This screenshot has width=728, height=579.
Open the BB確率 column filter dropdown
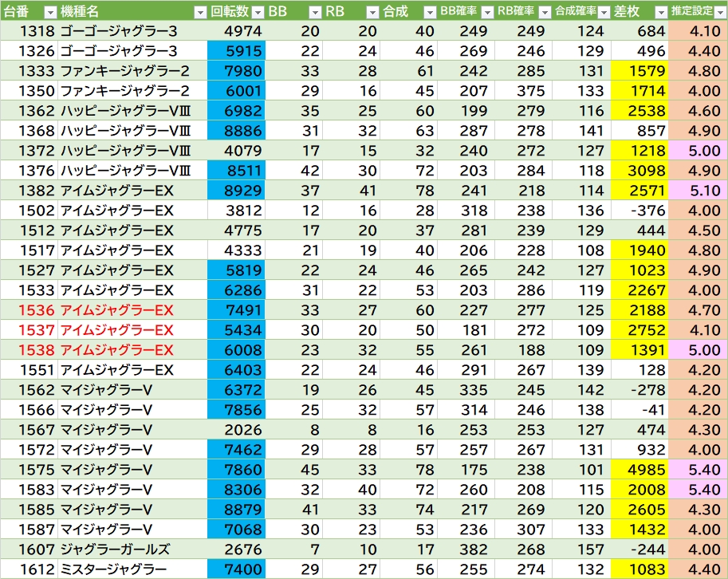pyautogui.click(x=487, y=13)
